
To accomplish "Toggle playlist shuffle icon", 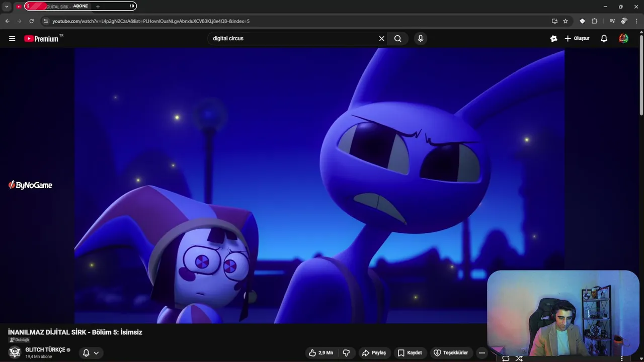I will (x=519, y=358).
